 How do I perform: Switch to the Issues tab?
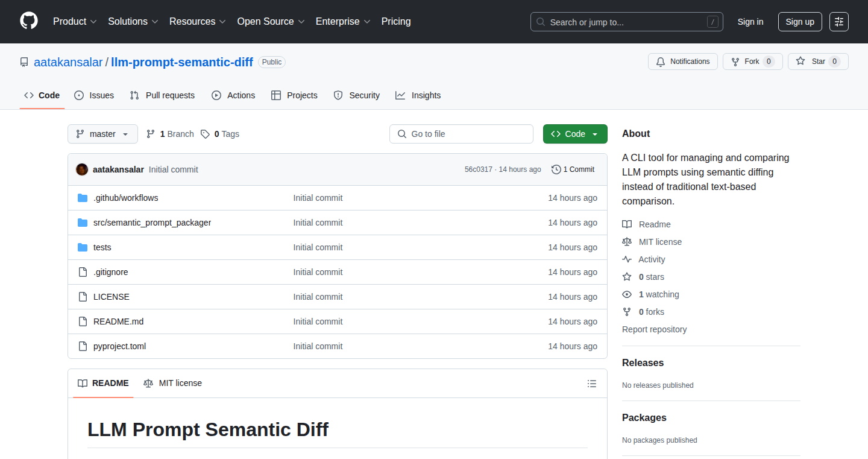[x=94, y=95]
